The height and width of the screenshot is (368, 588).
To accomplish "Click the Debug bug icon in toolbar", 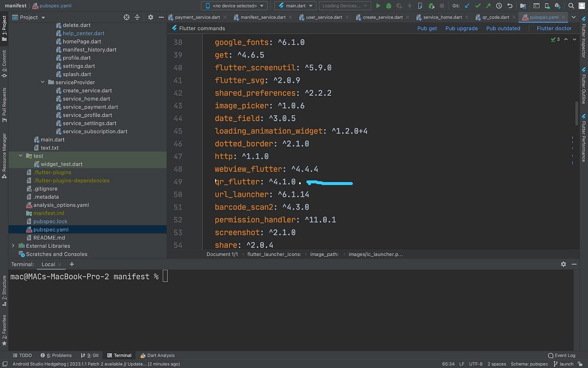I will click(x=389, y=6).
